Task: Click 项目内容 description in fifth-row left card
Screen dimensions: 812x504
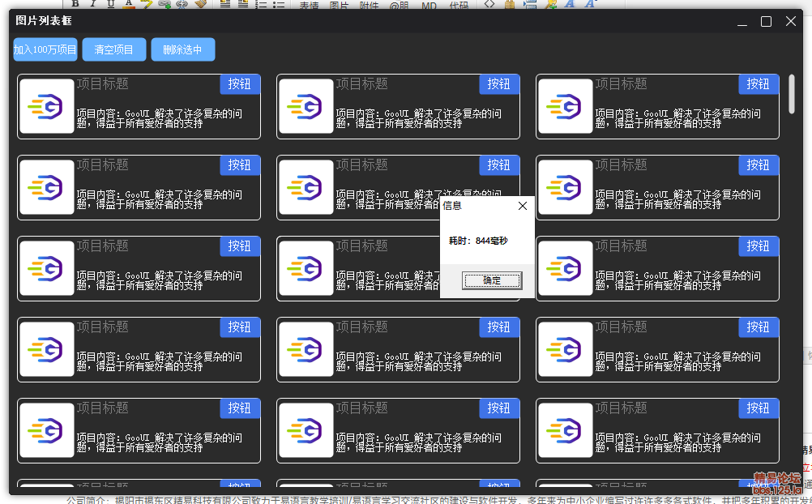Action: coord(159,442)
